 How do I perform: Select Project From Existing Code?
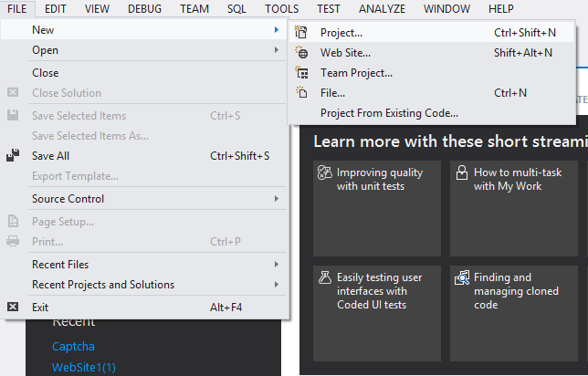pos(389,113)
